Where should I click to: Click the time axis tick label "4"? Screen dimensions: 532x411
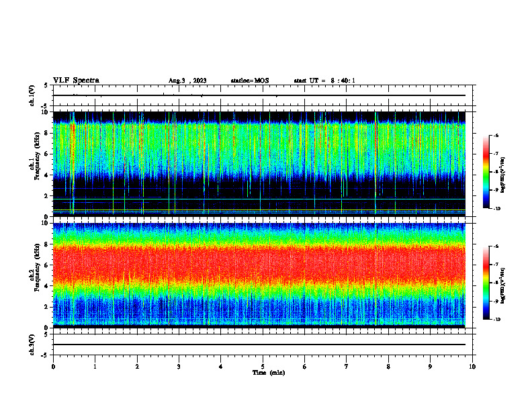pyautogui.click(x=220, y=367)
